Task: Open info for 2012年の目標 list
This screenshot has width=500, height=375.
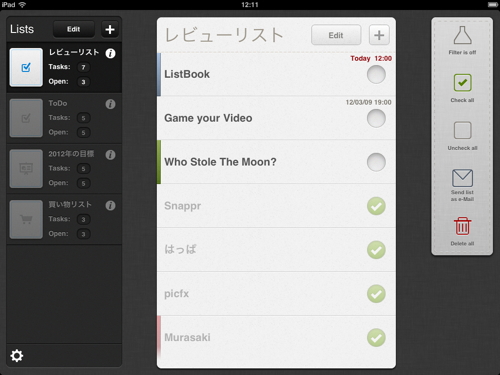Action: pos(110,155)
